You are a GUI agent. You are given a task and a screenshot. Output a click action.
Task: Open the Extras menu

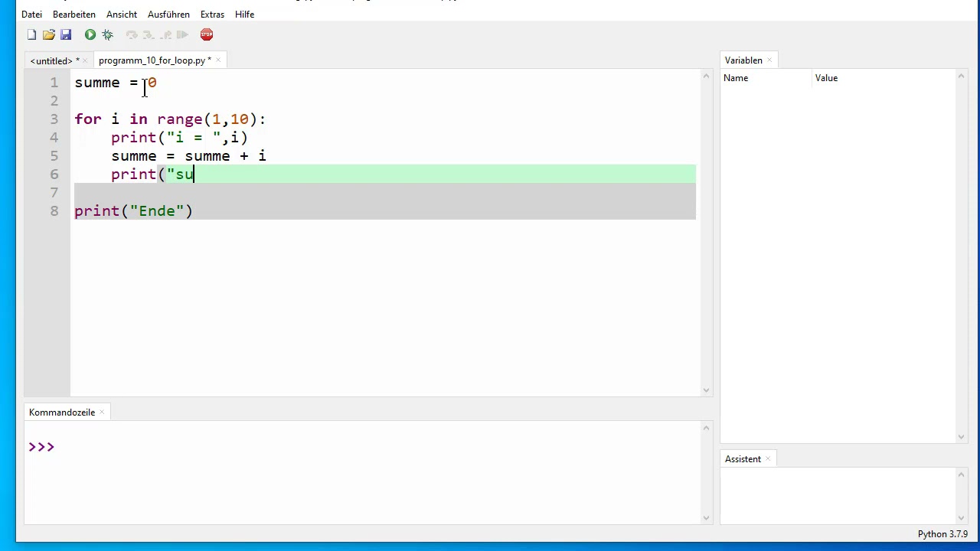coord(212,14)
